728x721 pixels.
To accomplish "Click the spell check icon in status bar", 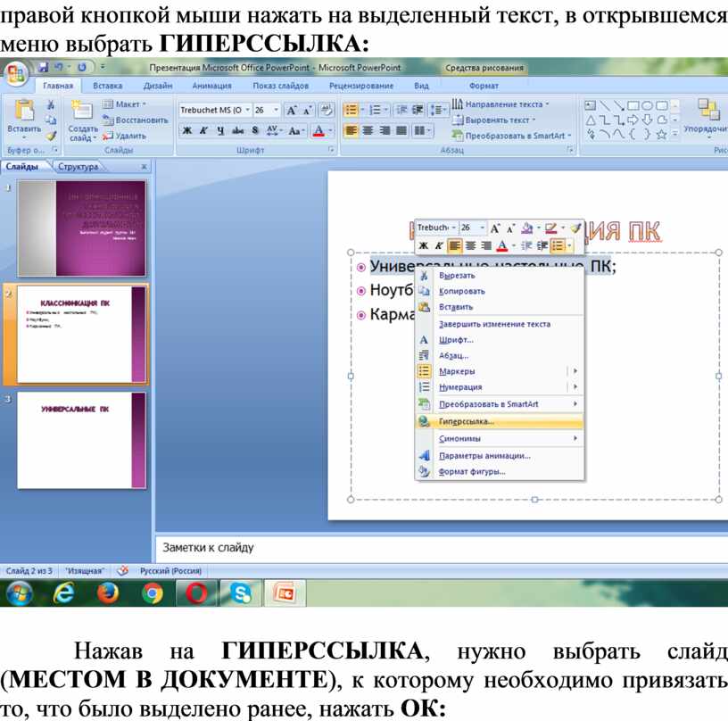I will (x=122, y=570).
